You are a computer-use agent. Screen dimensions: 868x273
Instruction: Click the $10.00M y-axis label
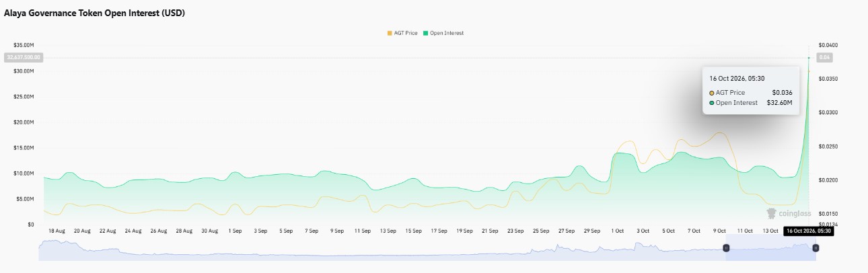pos(24,173)
